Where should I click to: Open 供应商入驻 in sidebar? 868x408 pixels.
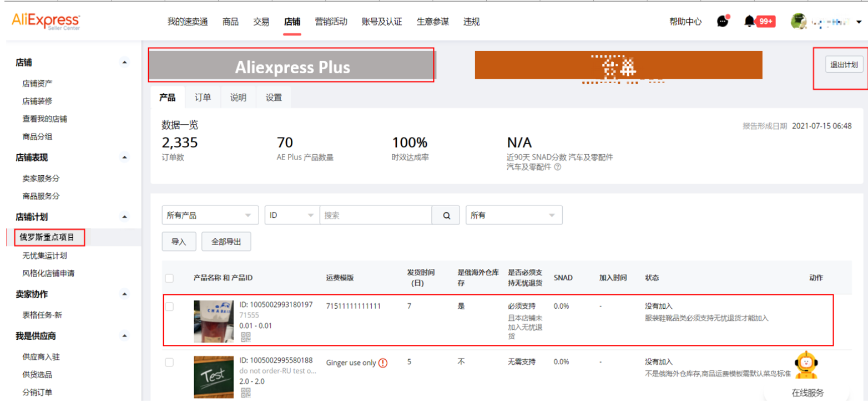click(x=41, y=356)
